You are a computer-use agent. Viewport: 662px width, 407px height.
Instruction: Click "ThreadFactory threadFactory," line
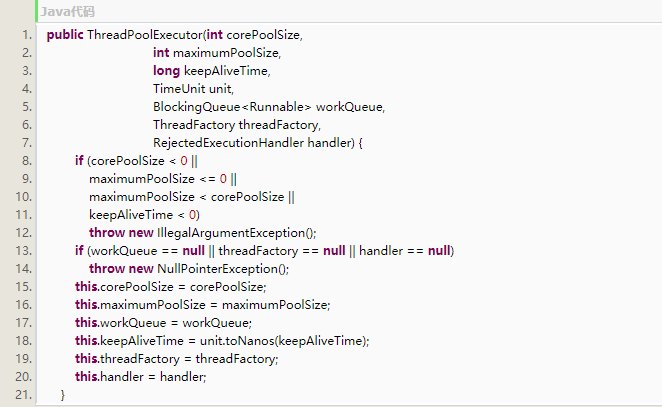237,125
